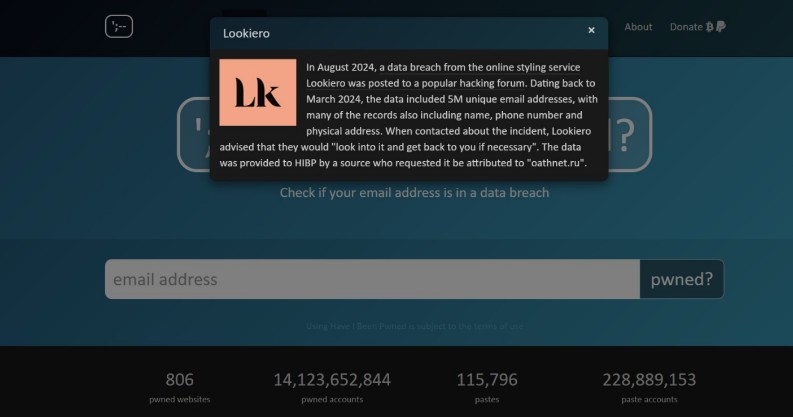Screen dimensions: 793x417
Task: Click the Have I Been Pwned logo icon
Action: tap(119, 27)
